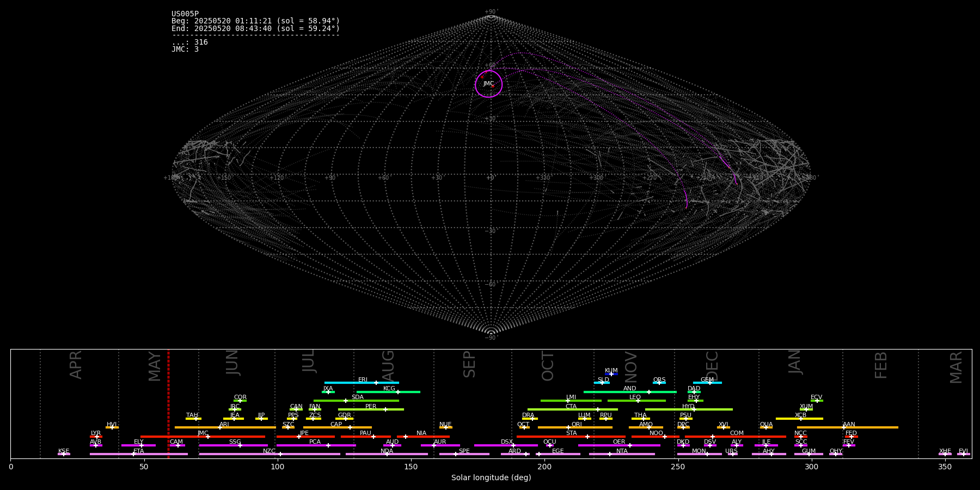Select the CTA shower label
The image size is (980, 490).
(x=571, y=407)
